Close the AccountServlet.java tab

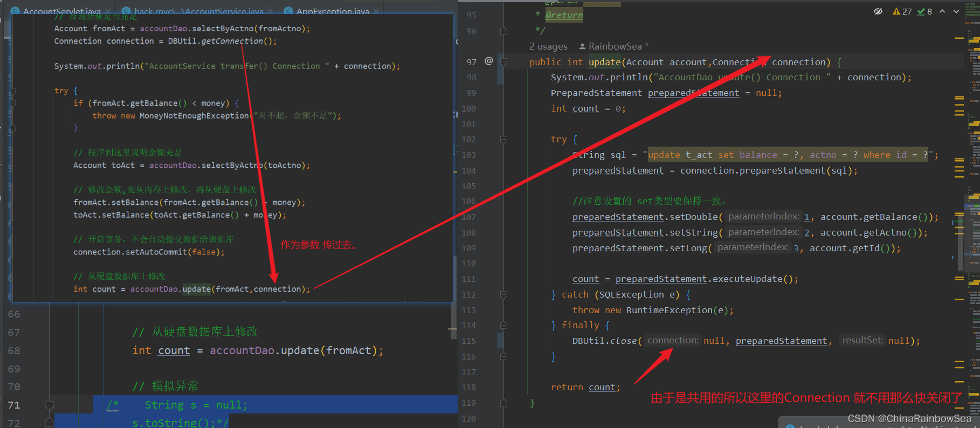pyautogui.click(x=108, y=11)
